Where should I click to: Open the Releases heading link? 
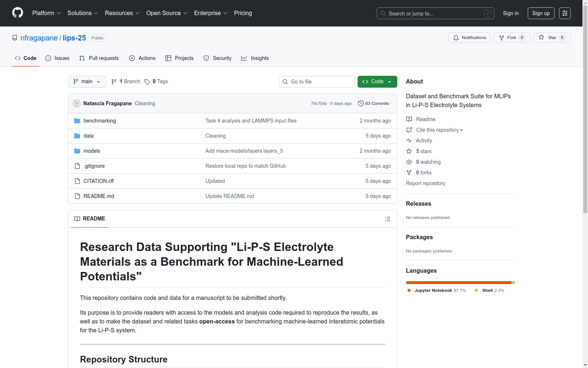tap(419, 204)
